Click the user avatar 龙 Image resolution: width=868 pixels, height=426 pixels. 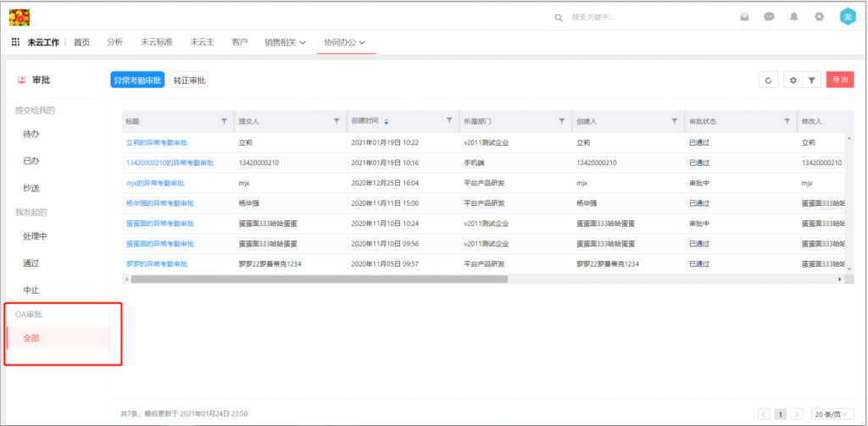click(x=847, y=16)
